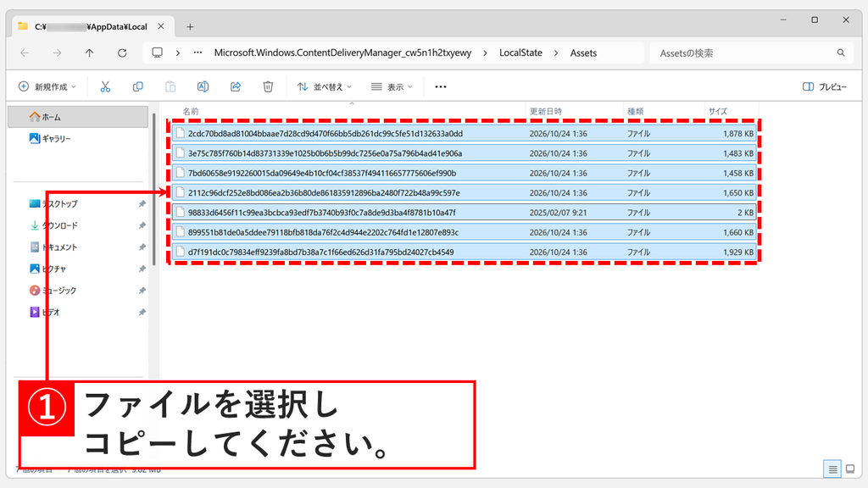Go back with the left arrow
Image resolution: width=868 pixels, height=488 pixels.
click(25, 53)
